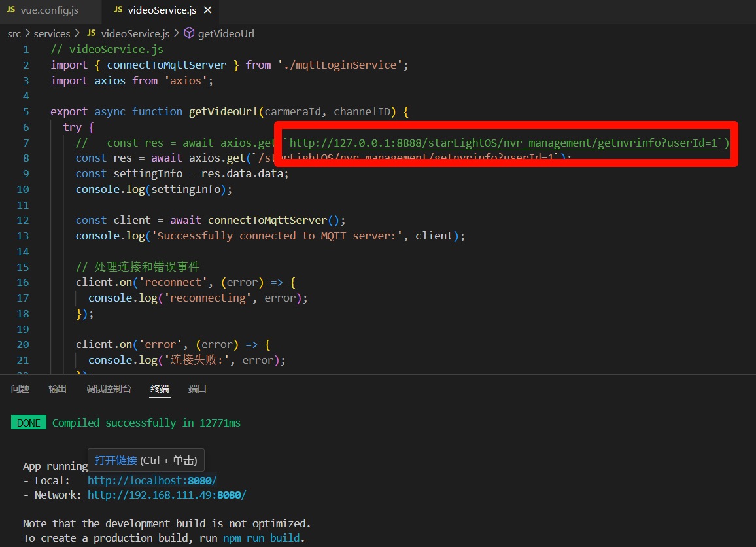The width and height of the screenshot is (756, 547).
Task: Click line number 5 in the gutter
Action: pyautogui.click(x=26, y=112)
